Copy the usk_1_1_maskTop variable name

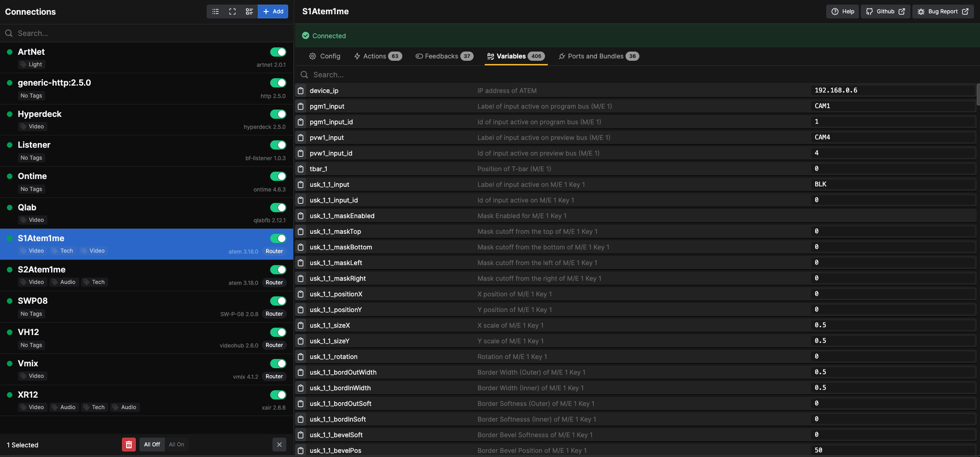[301, 231]
